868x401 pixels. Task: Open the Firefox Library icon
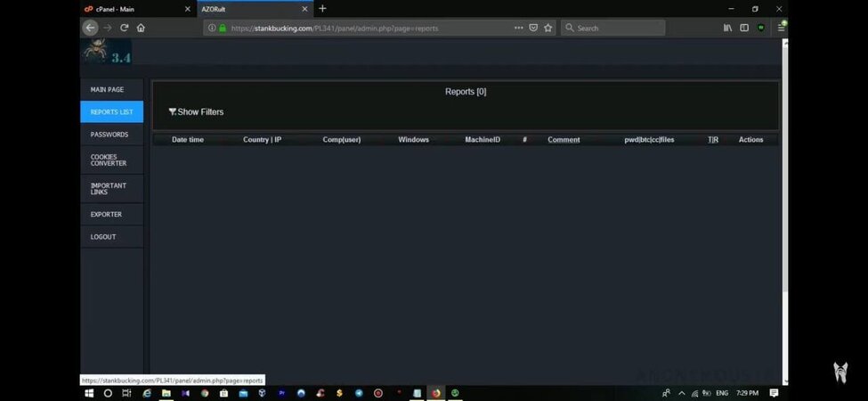coord(728,28)
